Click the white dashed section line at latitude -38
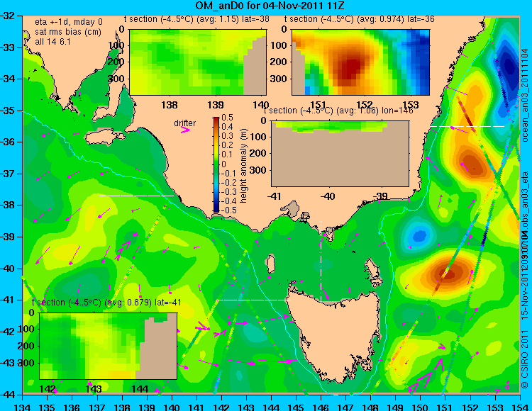 136,196
